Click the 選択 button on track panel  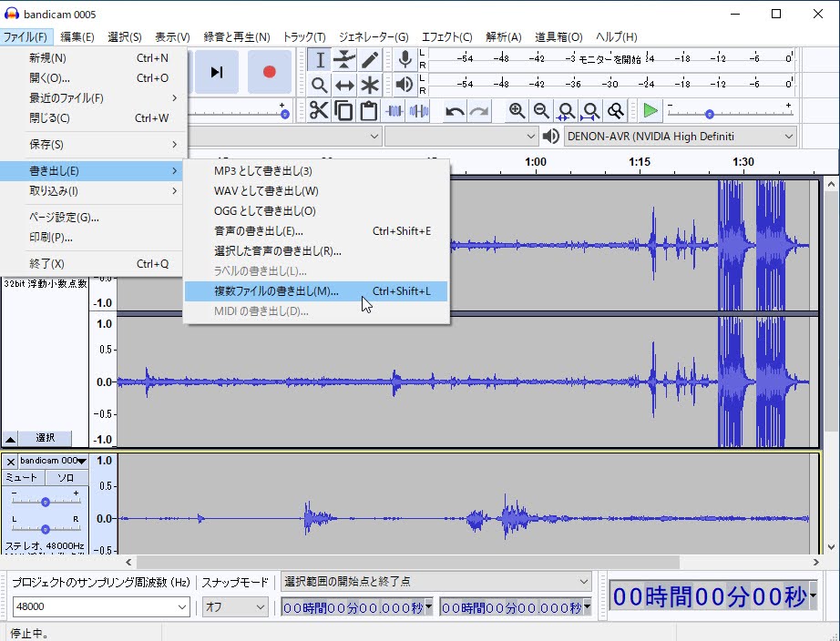46,438
